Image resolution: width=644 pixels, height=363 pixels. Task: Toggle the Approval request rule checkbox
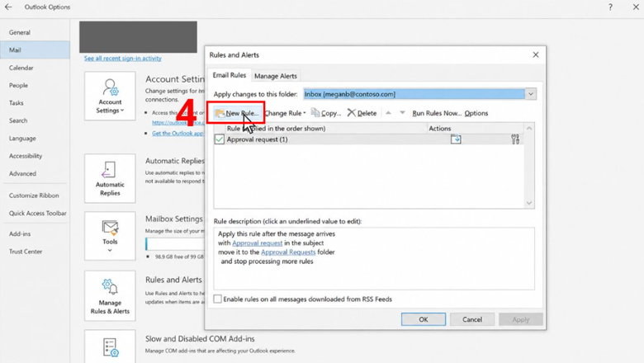click(x=220, y=139)
